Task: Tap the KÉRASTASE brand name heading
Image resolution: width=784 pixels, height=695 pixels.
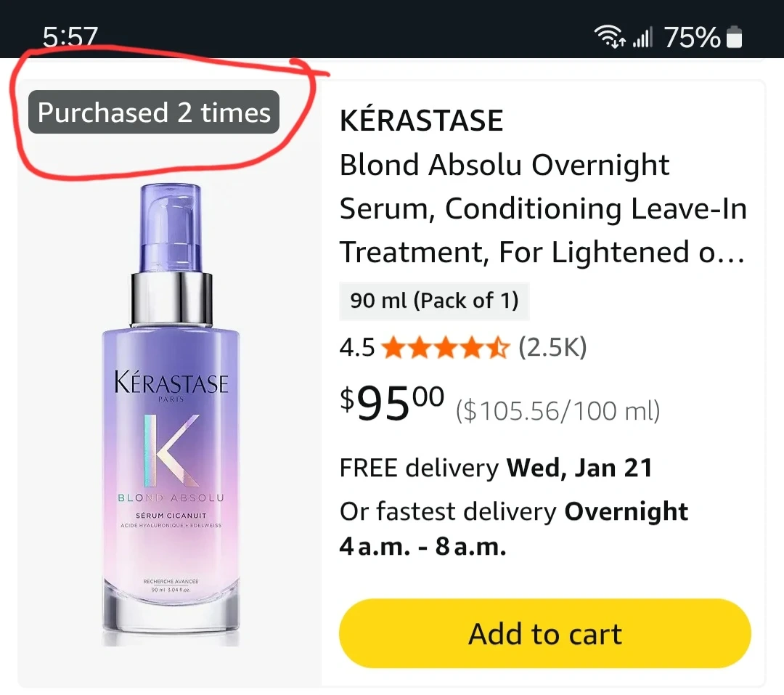Action: click(421, 121)
